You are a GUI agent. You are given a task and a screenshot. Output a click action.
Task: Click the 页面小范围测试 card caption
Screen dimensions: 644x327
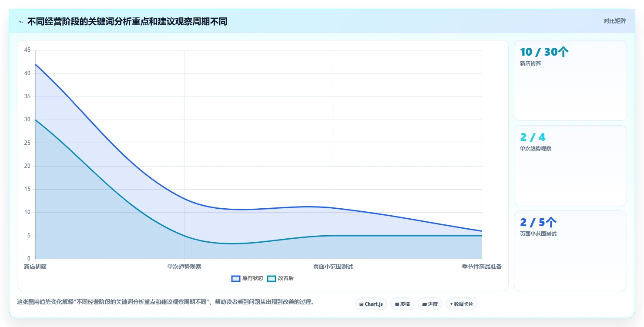538,234
